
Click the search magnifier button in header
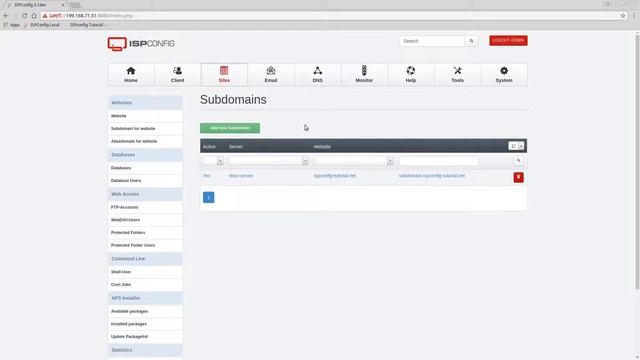tap(471, 41)
